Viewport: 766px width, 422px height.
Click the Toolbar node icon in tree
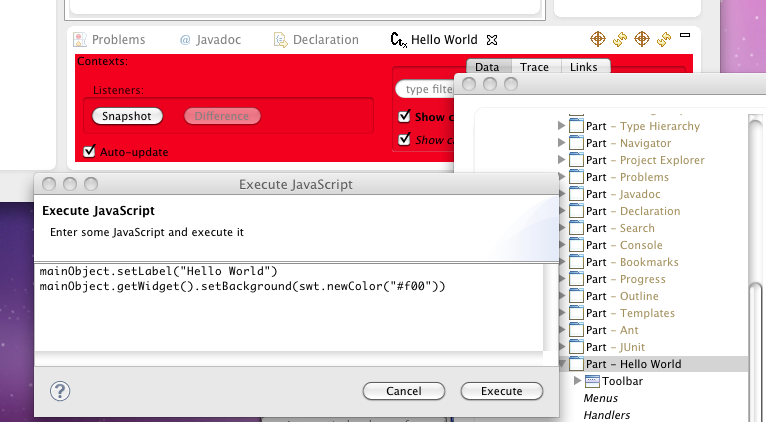point(592,381)
